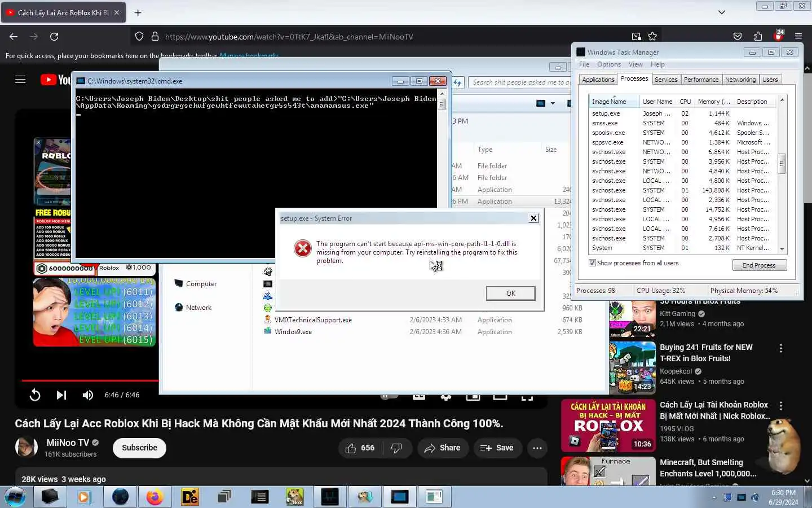Save page to Pocket
The width and height of the screenshot is (812, 508).
point(738,37)
